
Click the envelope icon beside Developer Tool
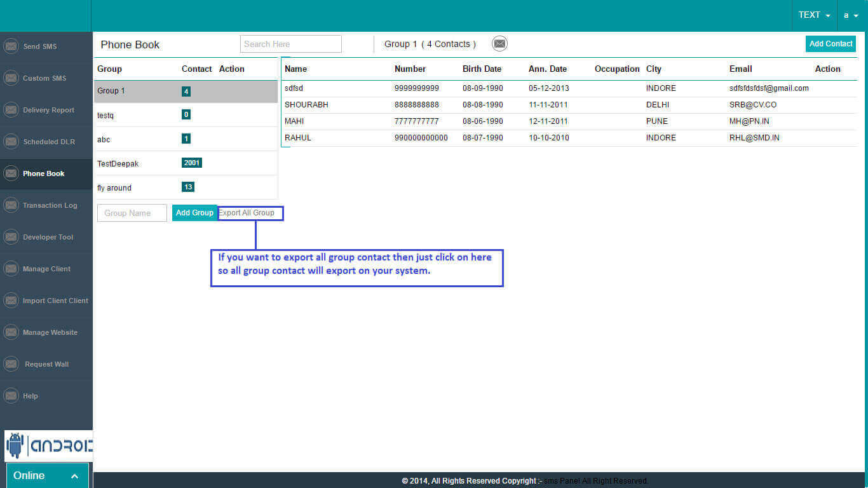(11, 237)
